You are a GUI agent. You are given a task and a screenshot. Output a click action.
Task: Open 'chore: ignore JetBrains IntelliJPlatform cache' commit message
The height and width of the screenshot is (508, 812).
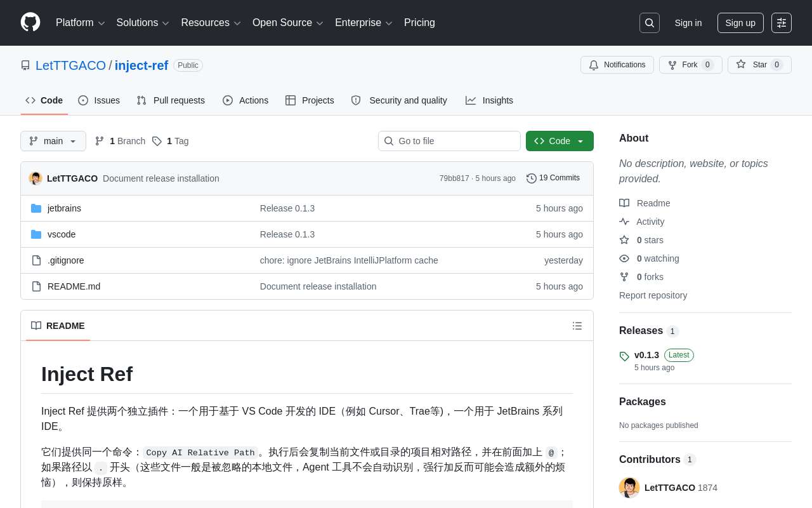[x=349, y=260]
